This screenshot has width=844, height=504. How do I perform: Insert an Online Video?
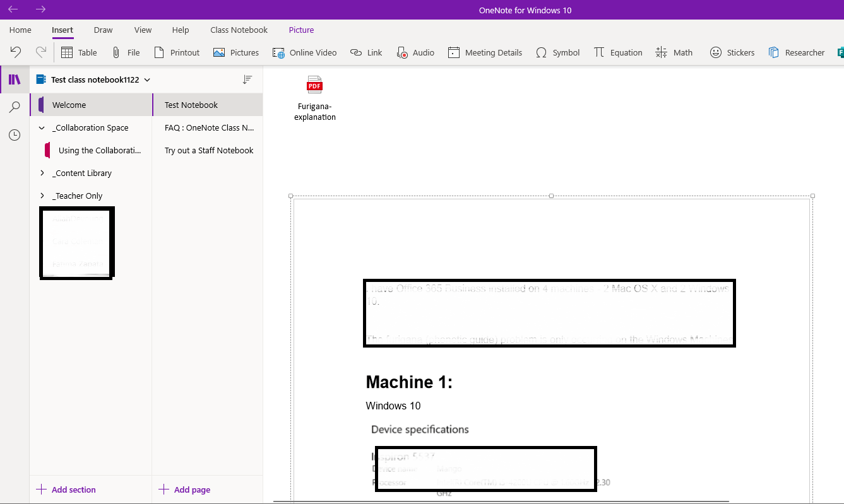click(x=304, y=52)
